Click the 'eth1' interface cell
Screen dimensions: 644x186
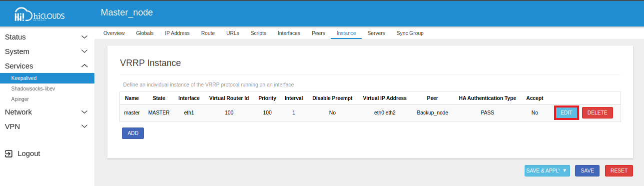[x=189, y=113]
